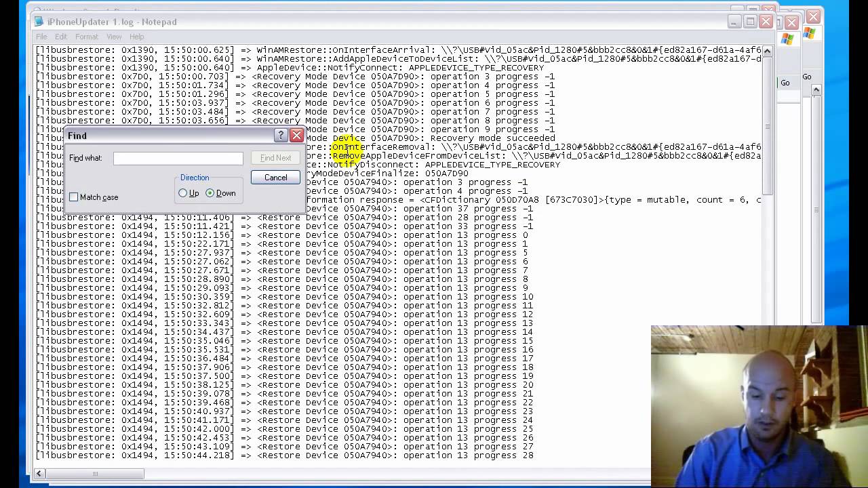Click the 'APPLEDEVICE_TYPE_RECOVERY' text on the NotifyDisconnect line
Image resolution: width=868 pixels, height=488 pixels.
pos(492,165)
